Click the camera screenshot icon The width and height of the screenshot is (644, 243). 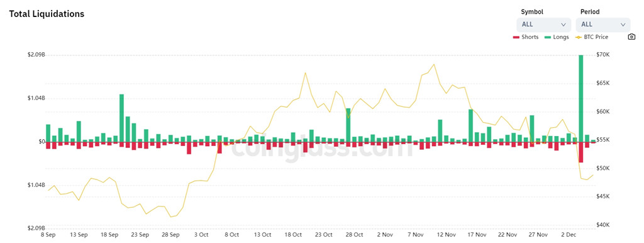(x=631, y=37)
